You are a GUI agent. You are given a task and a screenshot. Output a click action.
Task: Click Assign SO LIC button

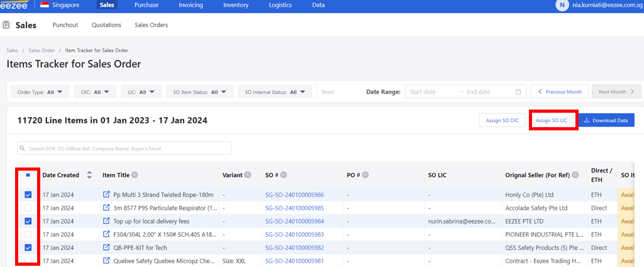(x=551, y=120)
